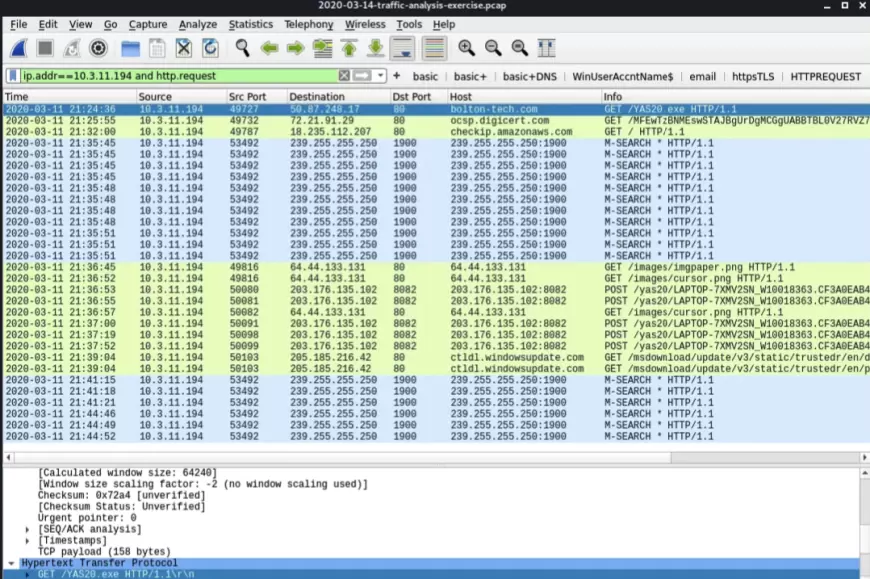Apply the HTTPREQUEST filter button
Image resolution: width=870 pixels, height=579 pixels.
[x=825, y=76]
